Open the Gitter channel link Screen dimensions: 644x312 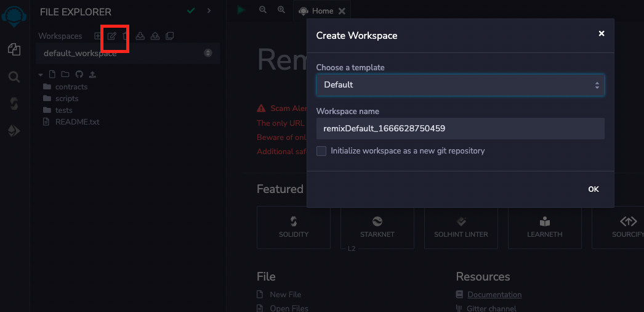492,308
